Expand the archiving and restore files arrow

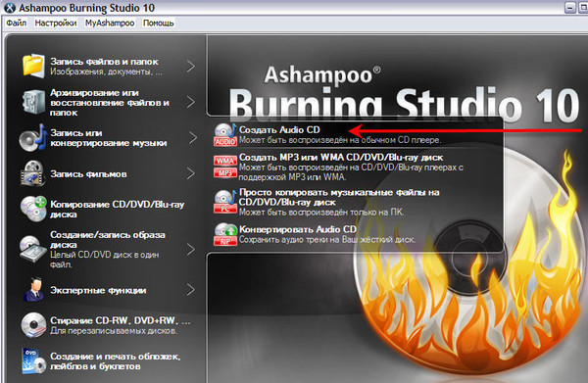pyautogui.click(x=191, y=102)
